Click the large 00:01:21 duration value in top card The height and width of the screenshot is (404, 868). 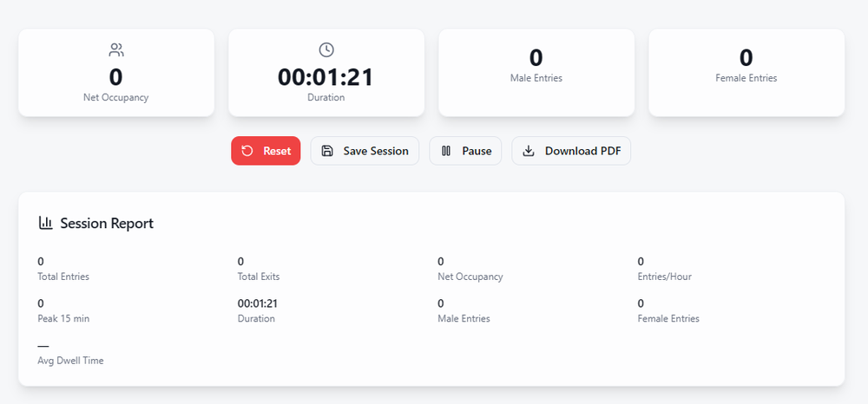pyautogui.click(x=326, y=77)
